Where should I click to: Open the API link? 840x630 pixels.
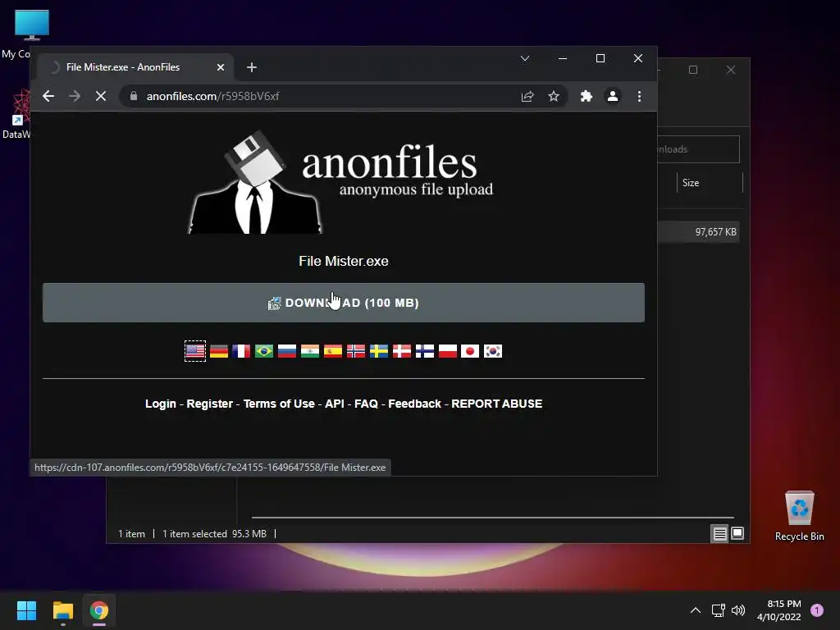335,404
